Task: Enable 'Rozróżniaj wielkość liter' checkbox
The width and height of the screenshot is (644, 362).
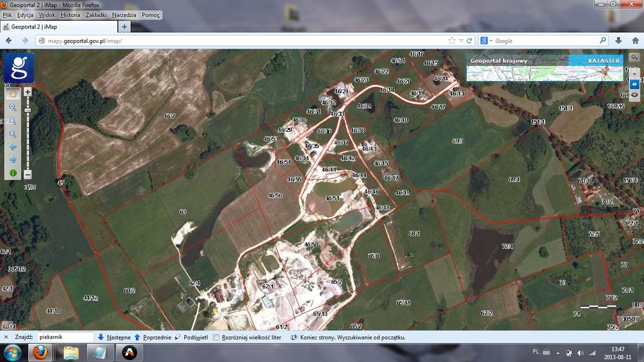Action: (217, 337)
